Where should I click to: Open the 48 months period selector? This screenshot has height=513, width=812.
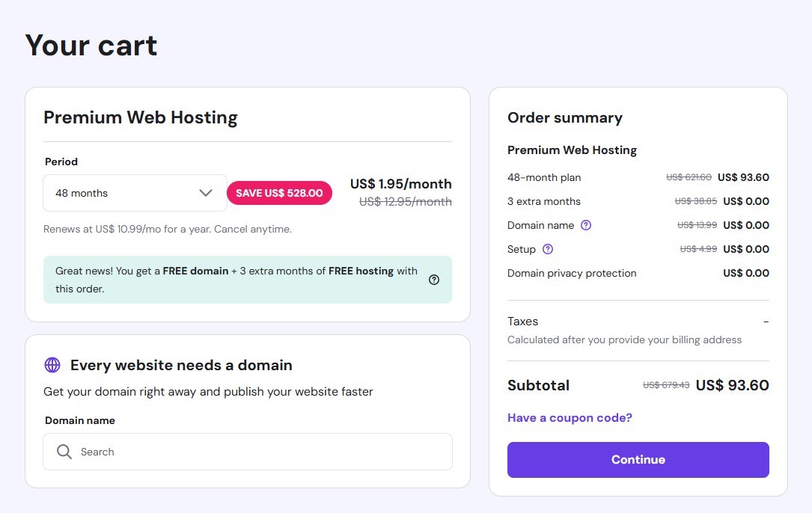(x=135, y=193)
